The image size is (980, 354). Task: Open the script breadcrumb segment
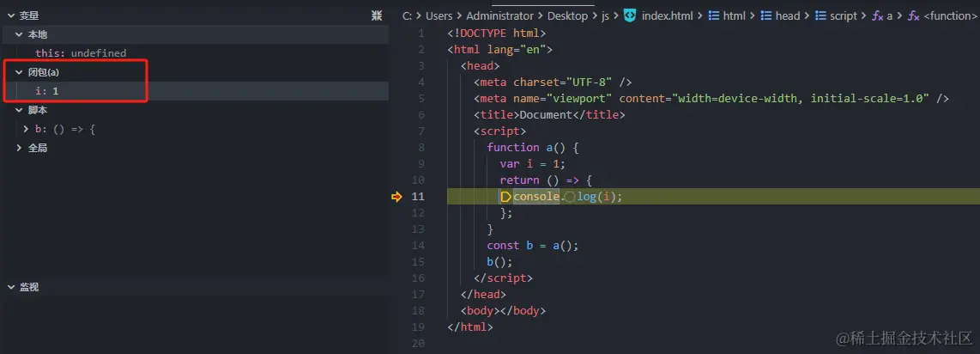tap(843, 15)
